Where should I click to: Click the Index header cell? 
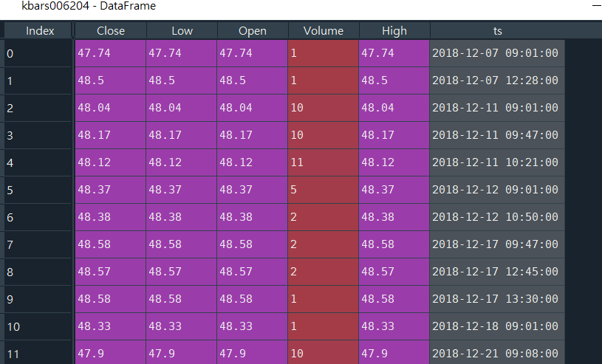click(38, 31)
